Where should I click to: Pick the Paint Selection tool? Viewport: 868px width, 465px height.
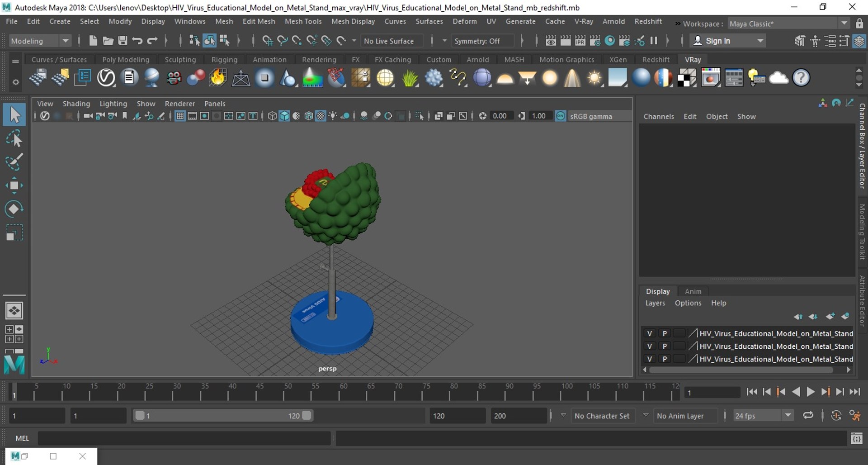[14, 162]
